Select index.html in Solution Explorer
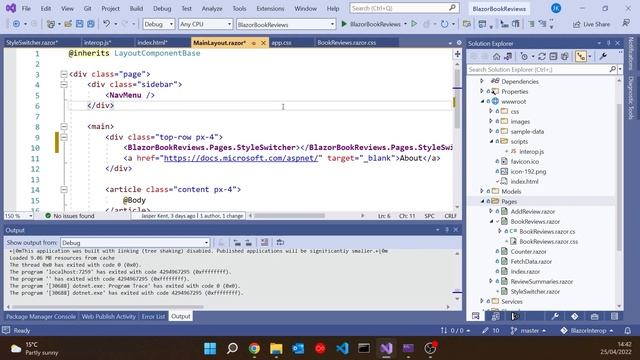640x360 pixels. point(524,181)
